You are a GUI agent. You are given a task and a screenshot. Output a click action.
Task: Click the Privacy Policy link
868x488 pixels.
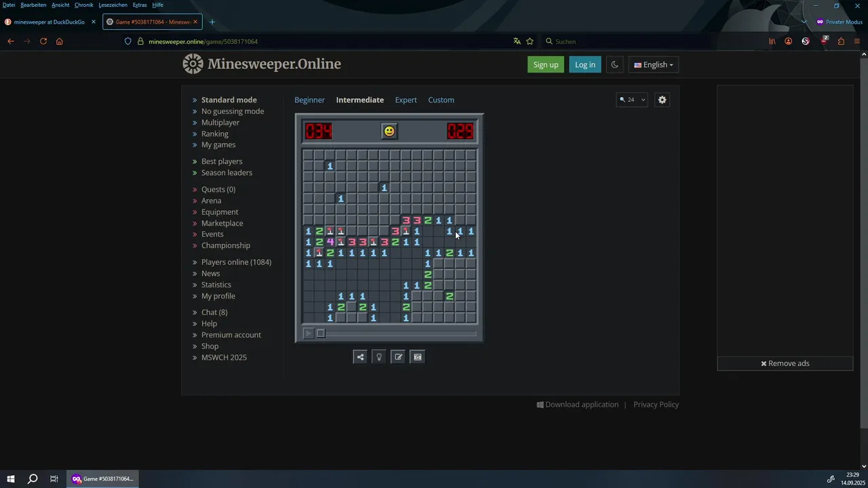coord(656,405)
